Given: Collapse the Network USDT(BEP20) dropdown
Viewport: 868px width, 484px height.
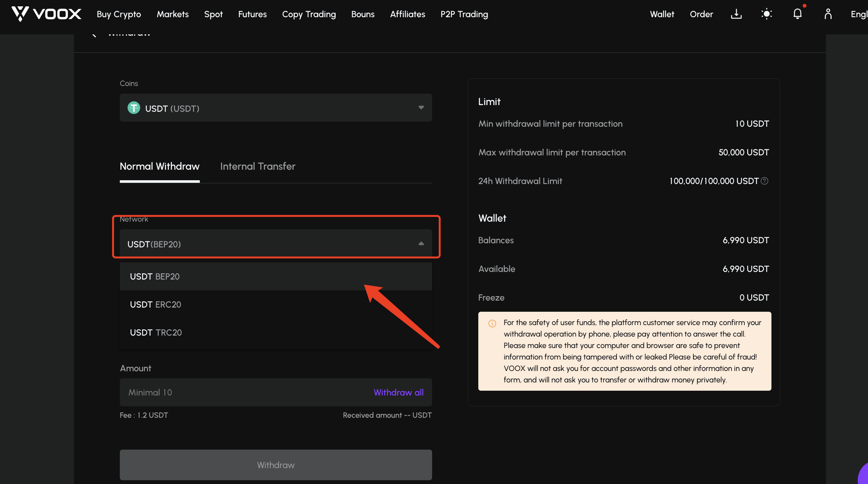Looking at the screenshot, I should (276, 244).
